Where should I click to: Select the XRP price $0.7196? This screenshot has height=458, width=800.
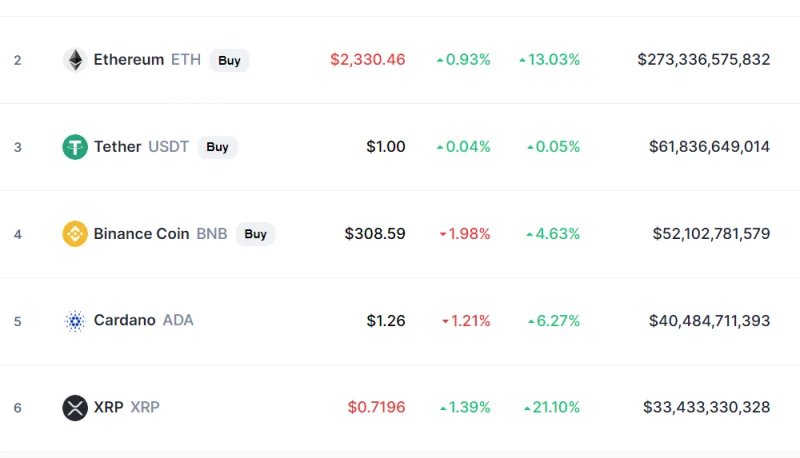pos(376,407)
